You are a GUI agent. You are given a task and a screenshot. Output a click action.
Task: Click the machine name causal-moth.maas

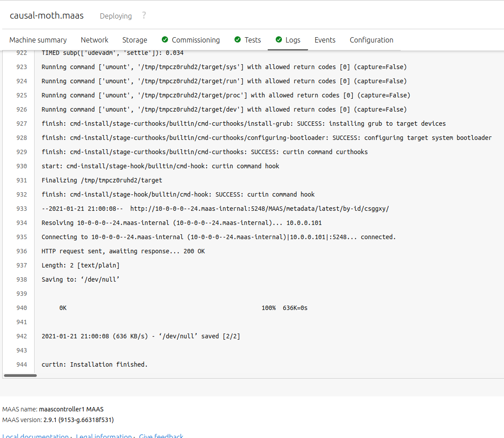47,16
